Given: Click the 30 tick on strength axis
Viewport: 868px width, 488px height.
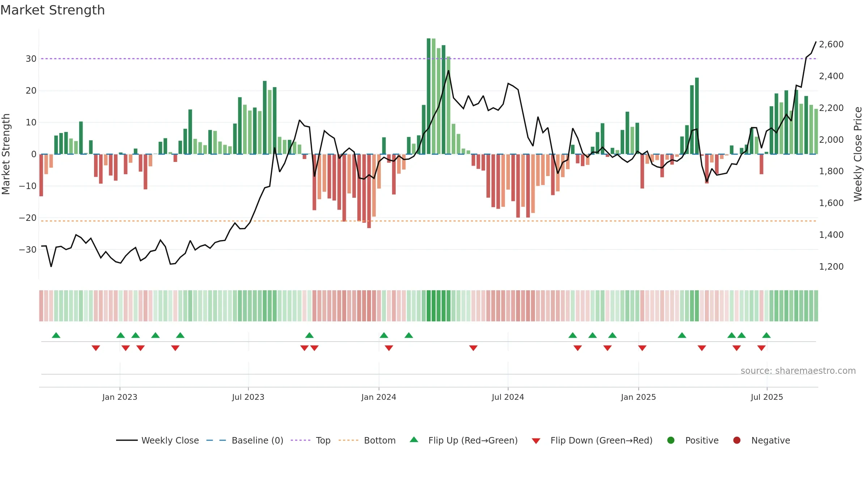Looking at the screenshot, I should point(31,59).
